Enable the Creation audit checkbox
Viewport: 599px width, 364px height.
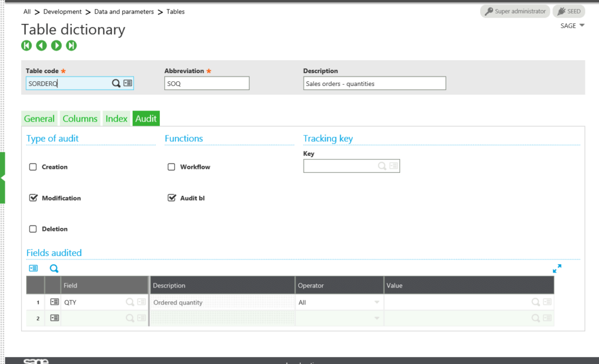(x=33, y=167)
